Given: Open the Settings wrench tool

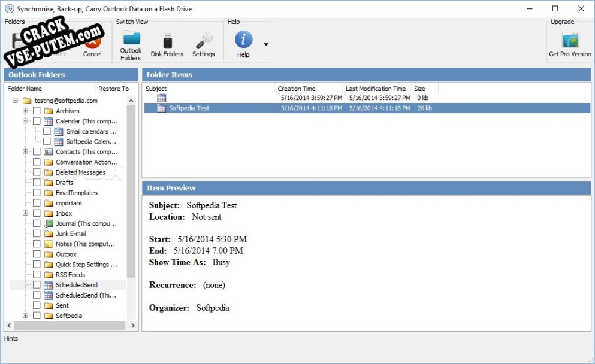Looking at the screenshot, I should 203,45.
